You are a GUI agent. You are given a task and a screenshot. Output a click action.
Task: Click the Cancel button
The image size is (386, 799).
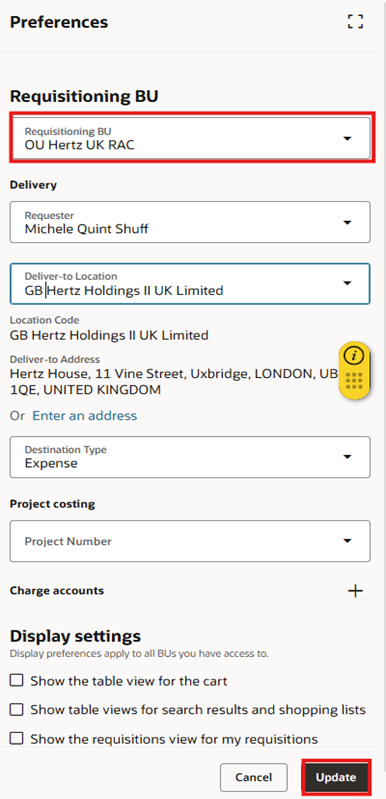coord(254,778)
